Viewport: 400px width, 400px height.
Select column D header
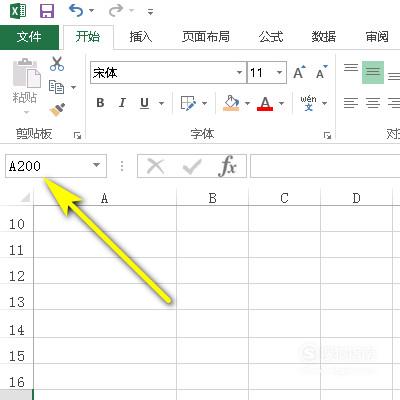click(356, 198)
